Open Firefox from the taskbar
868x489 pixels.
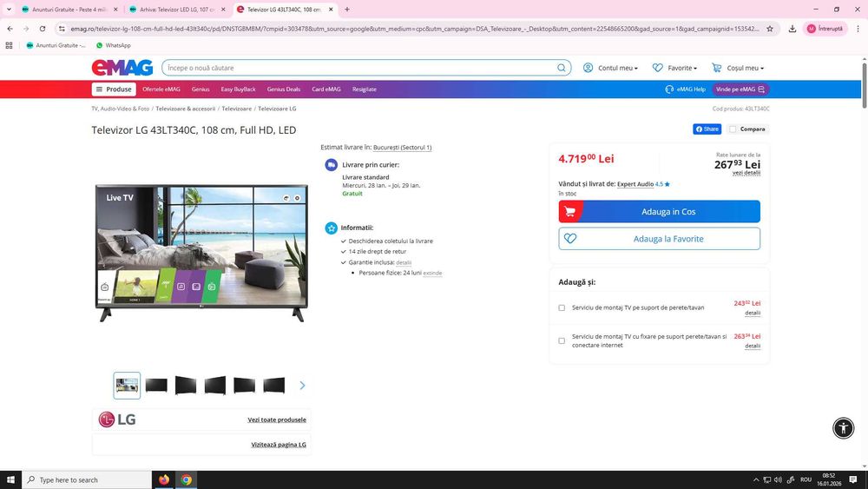(x=164, y=479)
